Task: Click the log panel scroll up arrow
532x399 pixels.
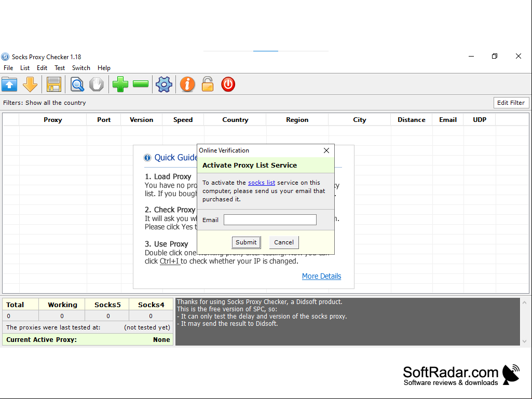Action: [x=525, y=302]
